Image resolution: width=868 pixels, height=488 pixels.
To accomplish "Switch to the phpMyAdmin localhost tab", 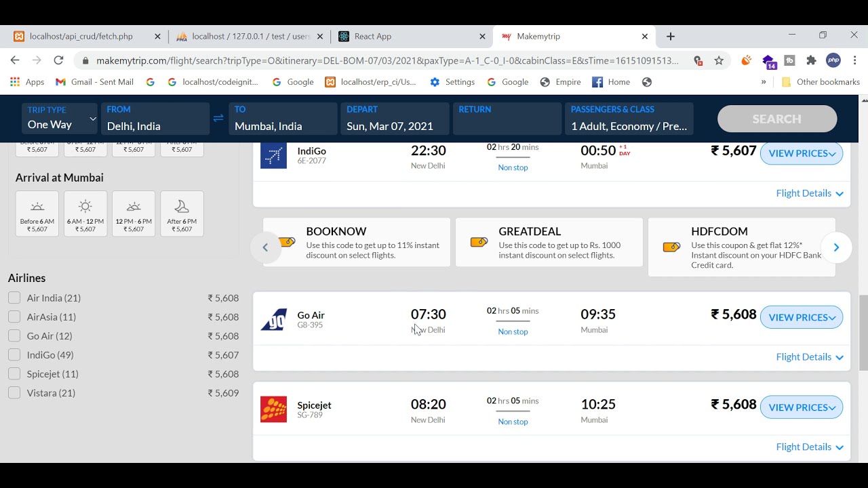I will 250,37.
